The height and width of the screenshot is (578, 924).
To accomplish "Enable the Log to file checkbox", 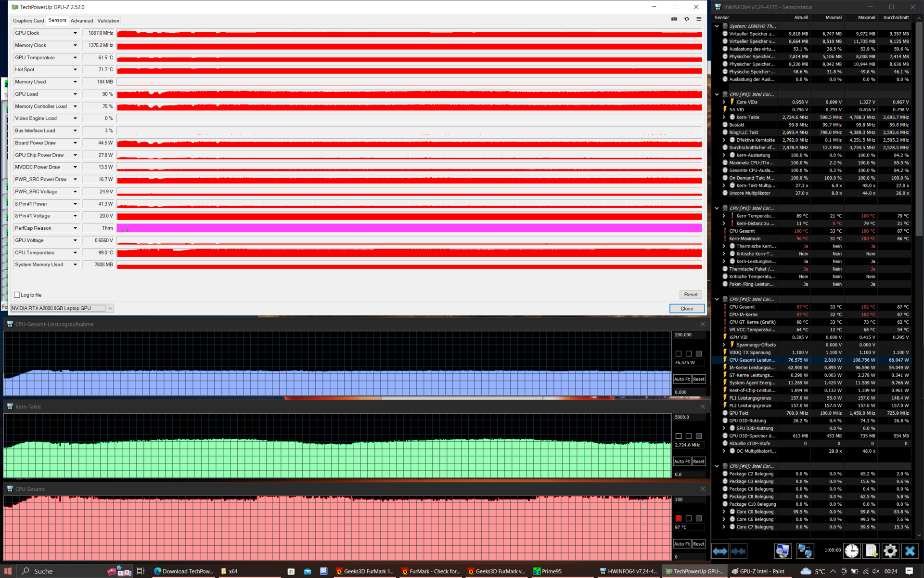I will tap(17, 295).
